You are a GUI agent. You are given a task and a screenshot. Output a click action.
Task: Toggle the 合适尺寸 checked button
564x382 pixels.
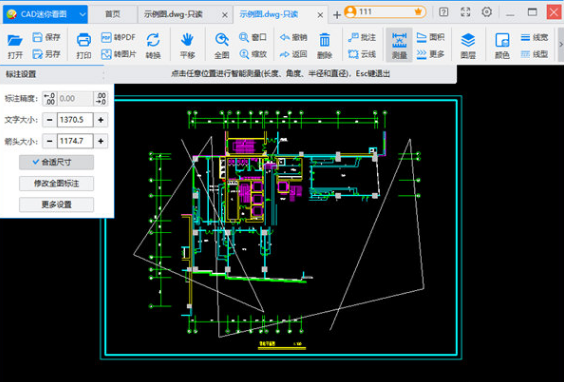point(56,162)
